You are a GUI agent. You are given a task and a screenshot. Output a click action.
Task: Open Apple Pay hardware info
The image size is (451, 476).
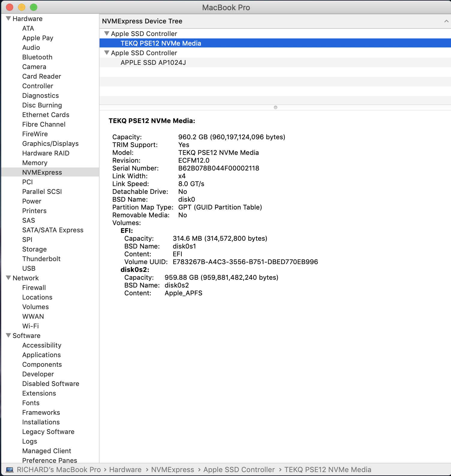tap(38, 38)
